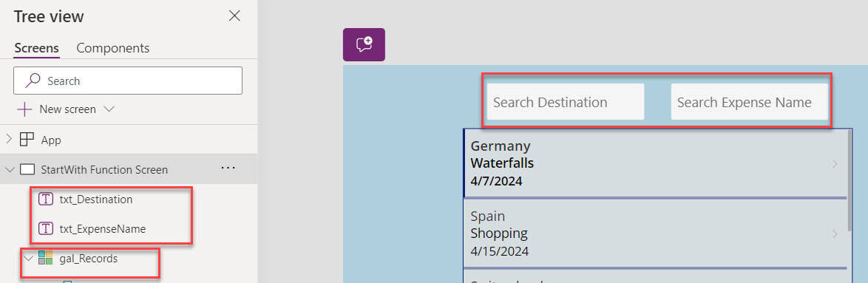Image resolution: width=868 pixels, height=283 pixels.
Task: Open the Components tab
Action: click(x=113, y=48)
